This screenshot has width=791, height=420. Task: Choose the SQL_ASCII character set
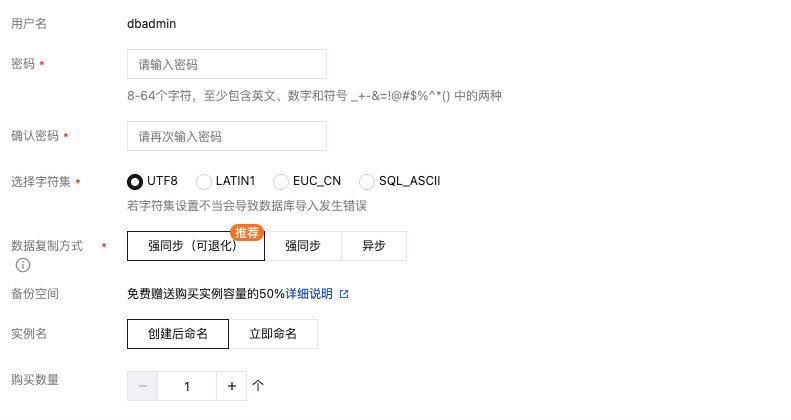coord(367,182)
